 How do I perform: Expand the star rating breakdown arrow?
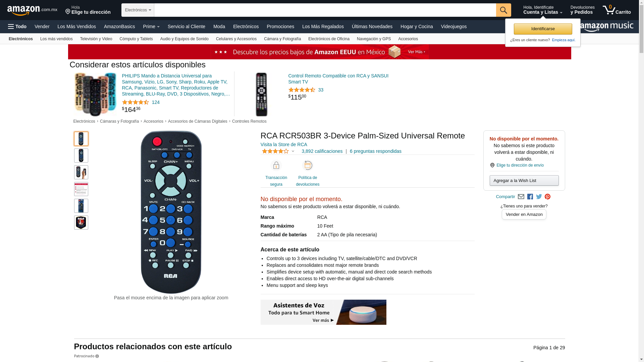click(x=293, y=152)
